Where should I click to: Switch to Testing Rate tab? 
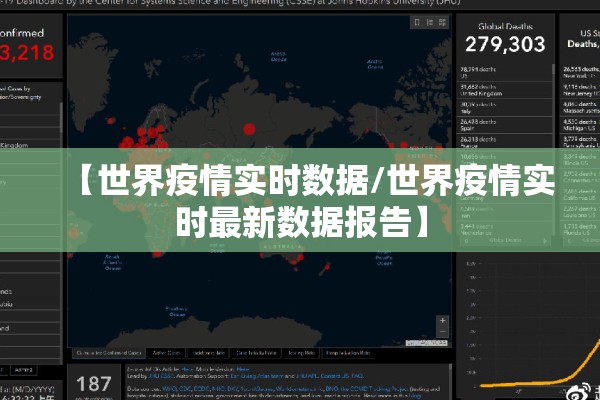302,353
